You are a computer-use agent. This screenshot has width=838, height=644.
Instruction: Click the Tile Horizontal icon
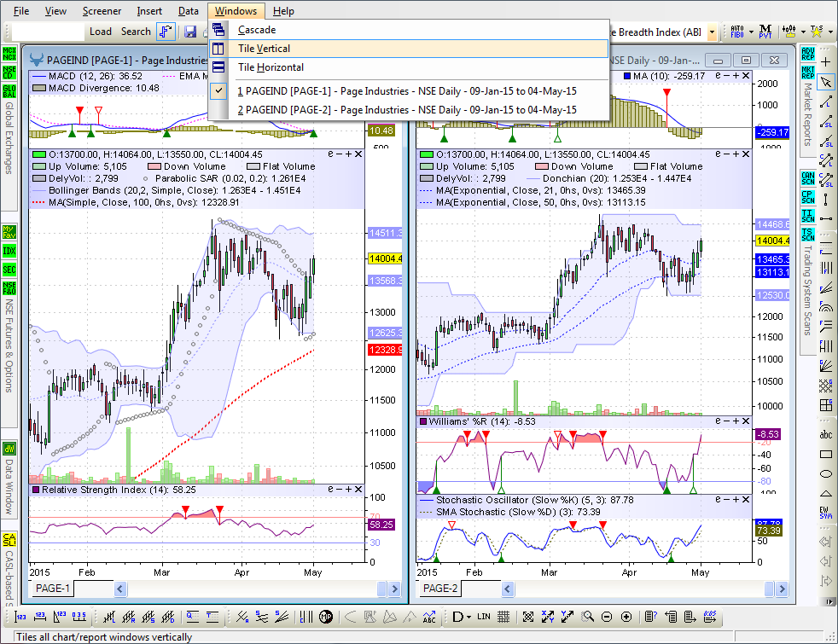click(x=218, y=67)
